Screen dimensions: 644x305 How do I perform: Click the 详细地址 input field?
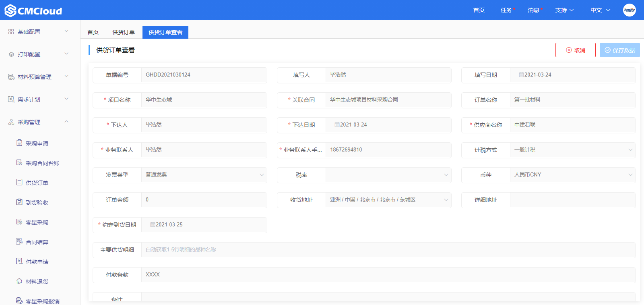tap(573, 200)
